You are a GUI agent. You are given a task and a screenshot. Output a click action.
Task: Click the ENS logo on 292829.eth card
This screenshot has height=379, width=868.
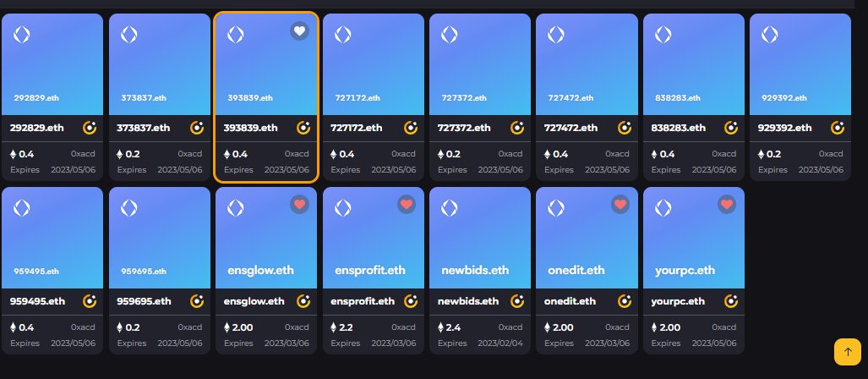point(22,35)
